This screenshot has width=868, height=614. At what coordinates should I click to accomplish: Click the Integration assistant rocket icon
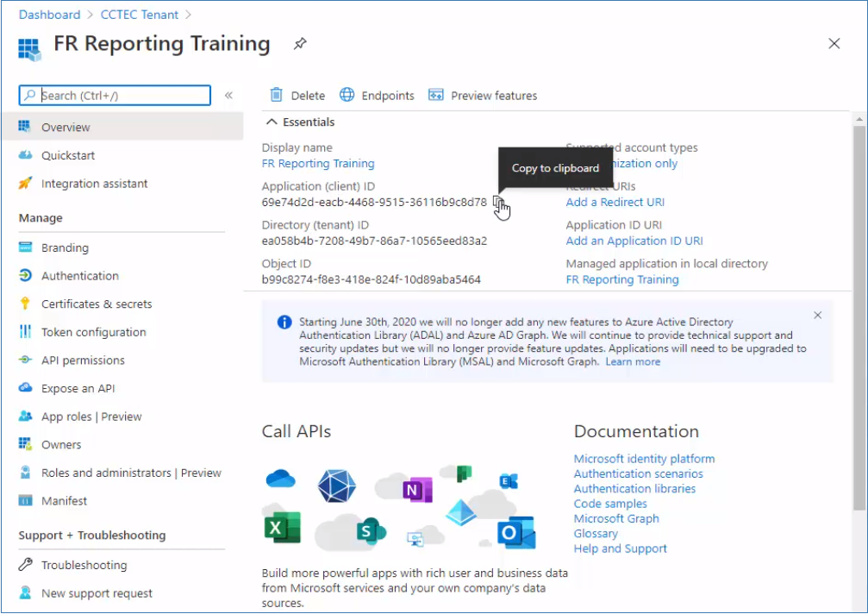pos(26,183)
